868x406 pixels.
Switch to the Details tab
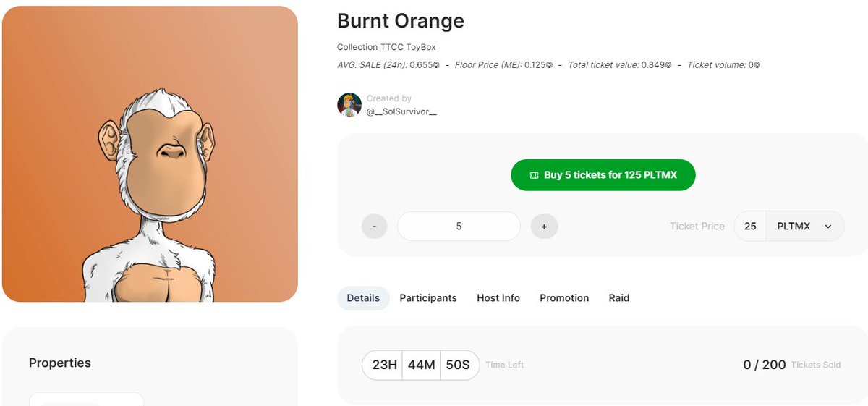[363, 298]
